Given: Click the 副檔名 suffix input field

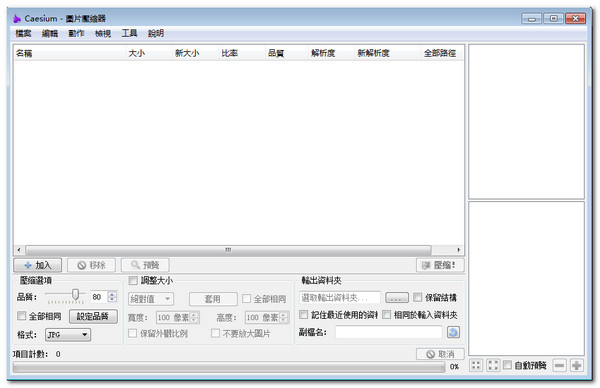Looking at the screenshot, I should coord(389,332).
